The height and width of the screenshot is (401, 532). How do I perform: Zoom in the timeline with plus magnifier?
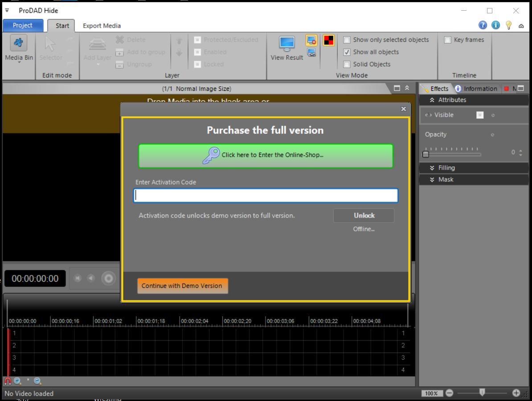click(x=18, y=381)
